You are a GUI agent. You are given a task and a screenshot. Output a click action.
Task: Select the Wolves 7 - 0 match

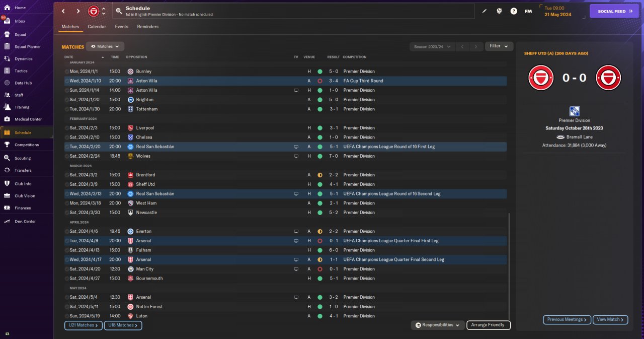pos(285,156)
